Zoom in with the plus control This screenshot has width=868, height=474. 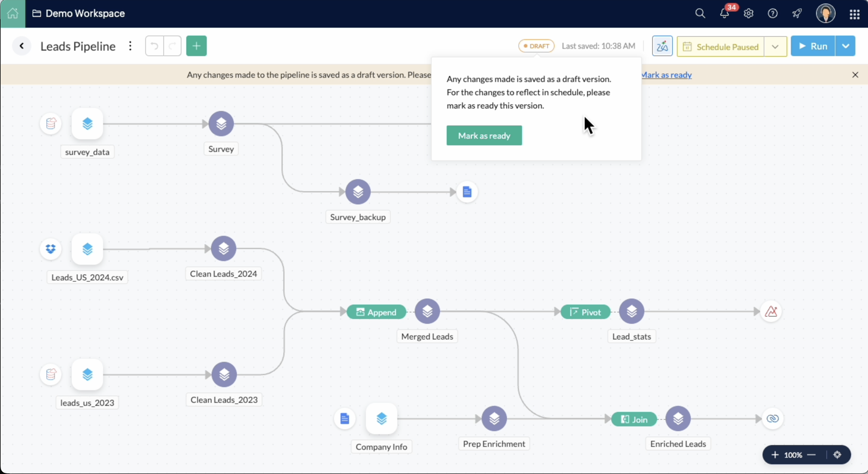pos(775,455)
